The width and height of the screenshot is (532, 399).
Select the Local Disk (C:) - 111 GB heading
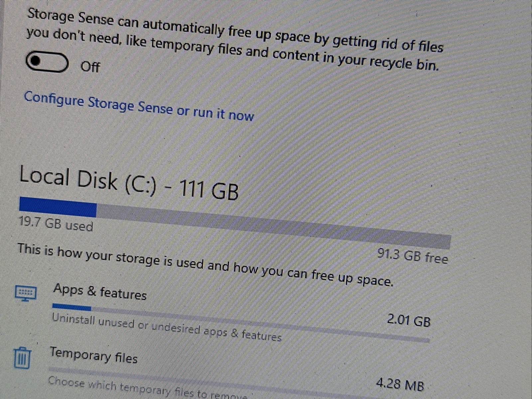point(129,184)
